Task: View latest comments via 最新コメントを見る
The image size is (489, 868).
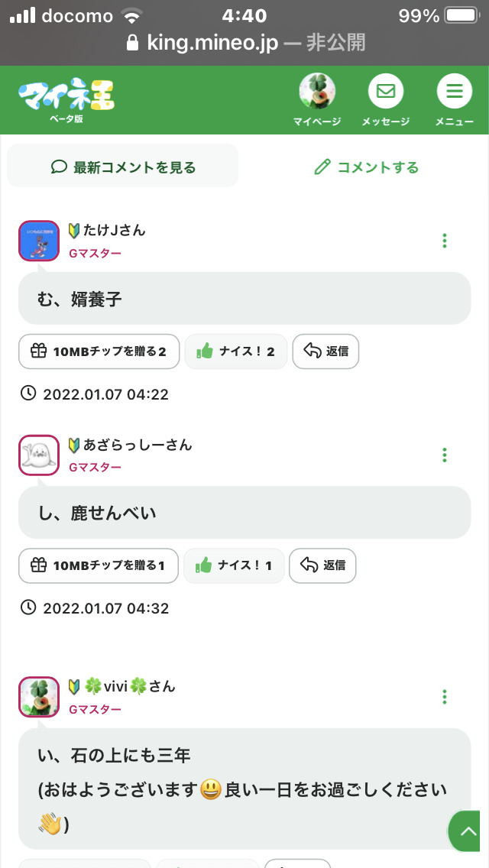Action: (123, 167)
